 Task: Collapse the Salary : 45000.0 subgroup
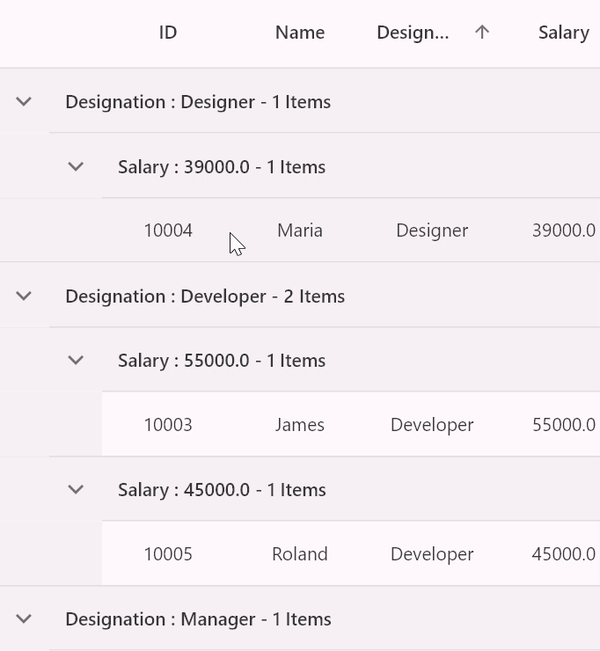pos(76,489)
